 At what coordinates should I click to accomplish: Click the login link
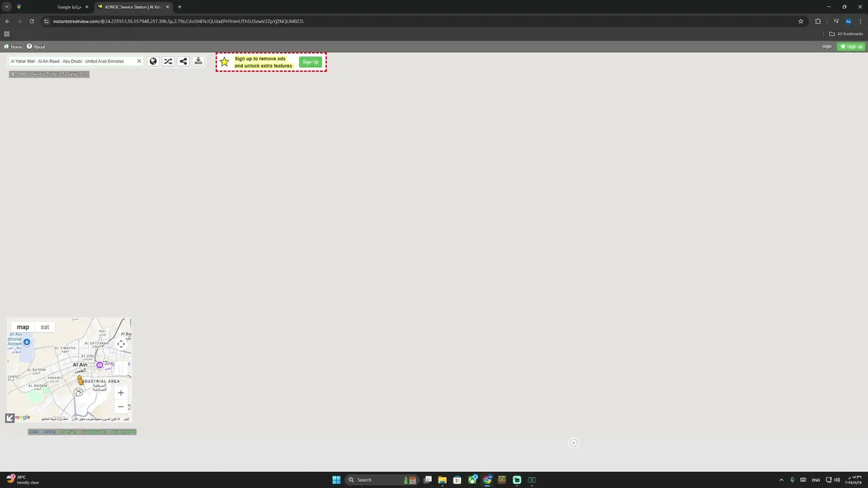(x=827, y=47)
